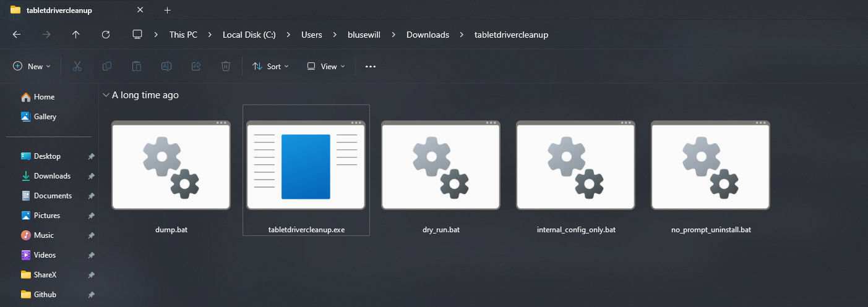Viewport: 868px width, 307px height.
Task: Click pin icon next to Desktop
Action: 91,156
